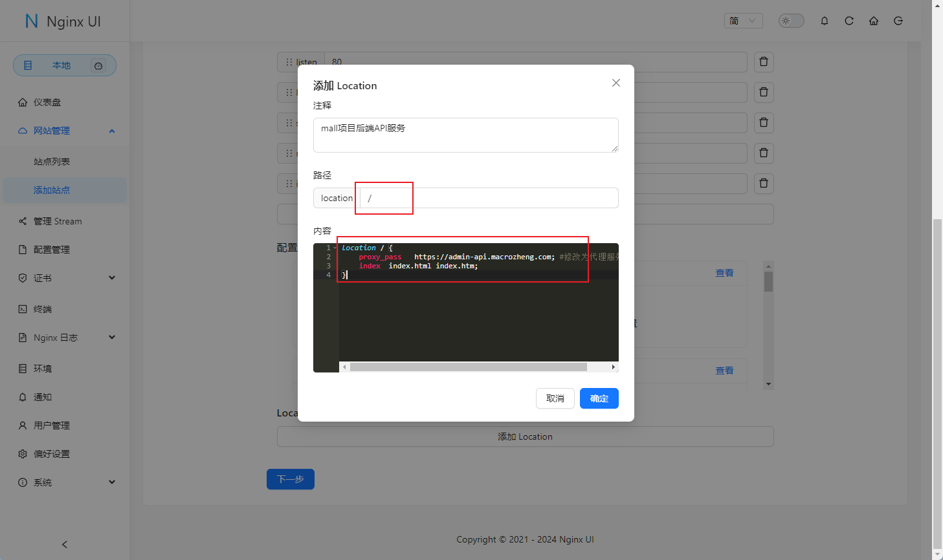This screenshot has height=560, width=943.
Task: Click the 系统 info icon
Action: [23, 482]
